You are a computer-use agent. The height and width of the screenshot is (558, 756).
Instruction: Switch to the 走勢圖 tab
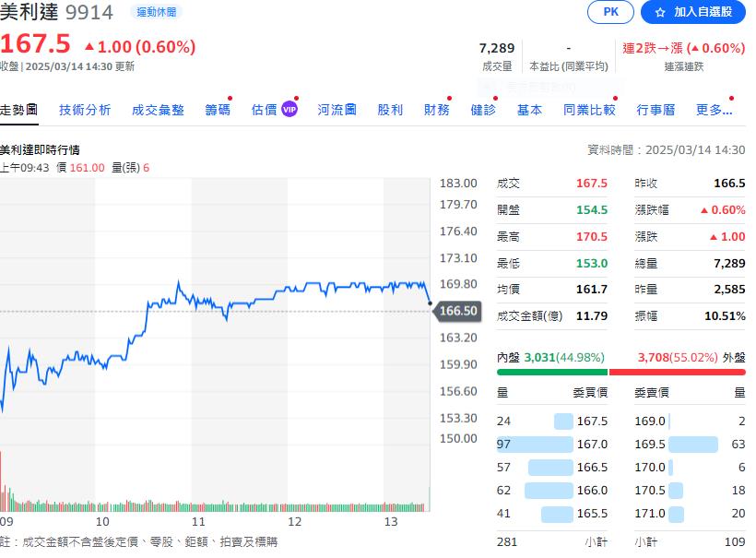tap(18, 110)
